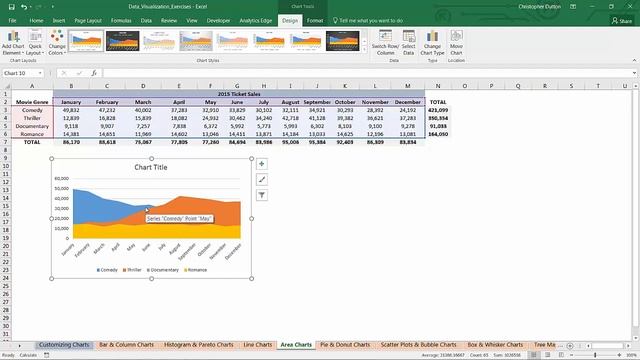Select the last dark chart style thumbnail
The image size is (640, 360).
(342, 41)
